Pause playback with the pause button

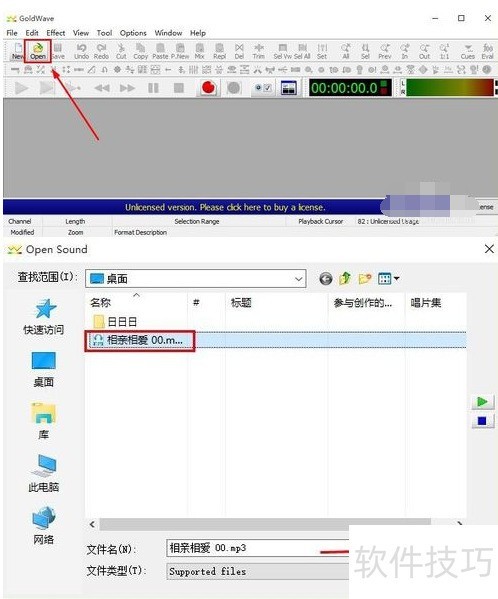(153, 88)
